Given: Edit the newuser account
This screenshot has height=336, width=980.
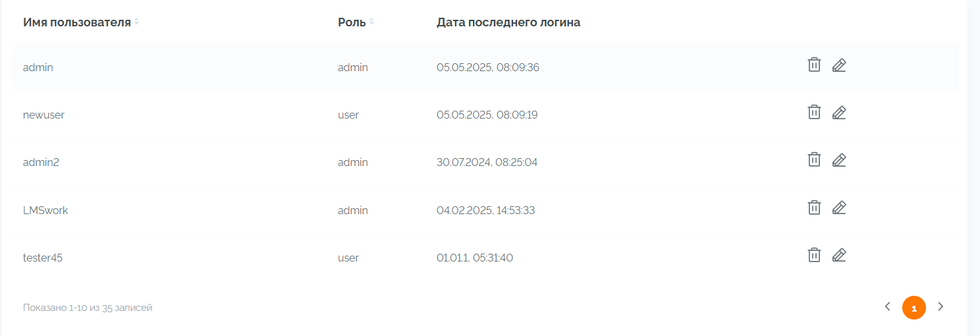Looking at the screenshot, I should coord(838,113).
